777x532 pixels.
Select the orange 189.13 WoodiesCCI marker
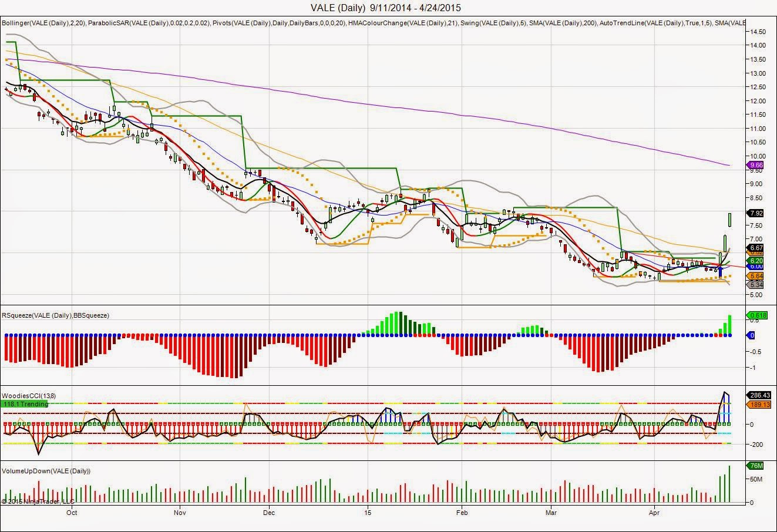tap(758, 405)
